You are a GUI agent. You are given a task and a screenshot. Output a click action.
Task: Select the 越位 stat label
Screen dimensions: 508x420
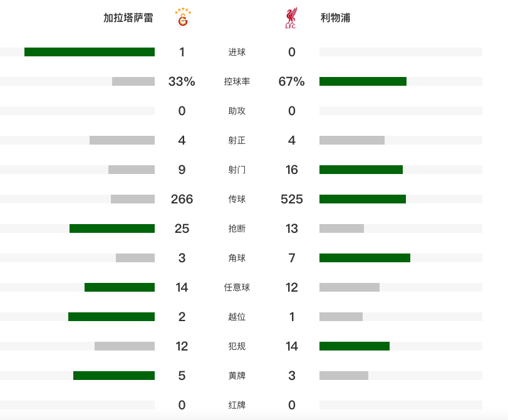(237, 317)
